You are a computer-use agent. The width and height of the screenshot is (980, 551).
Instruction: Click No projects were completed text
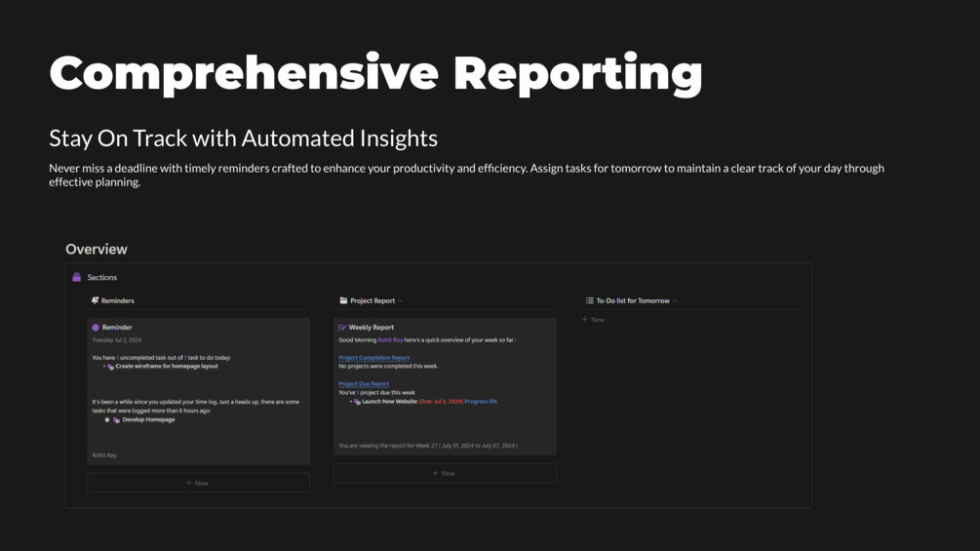388,367
